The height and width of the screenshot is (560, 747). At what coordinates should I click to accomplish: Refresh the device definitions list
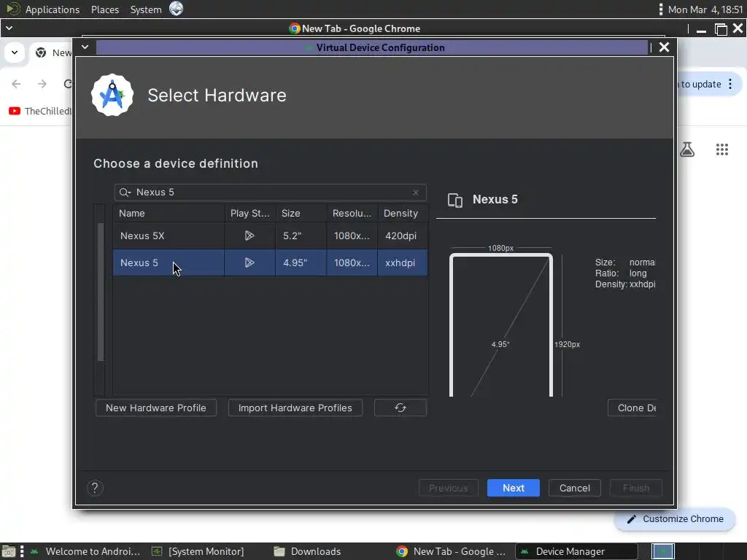click(x=400, y=408)
